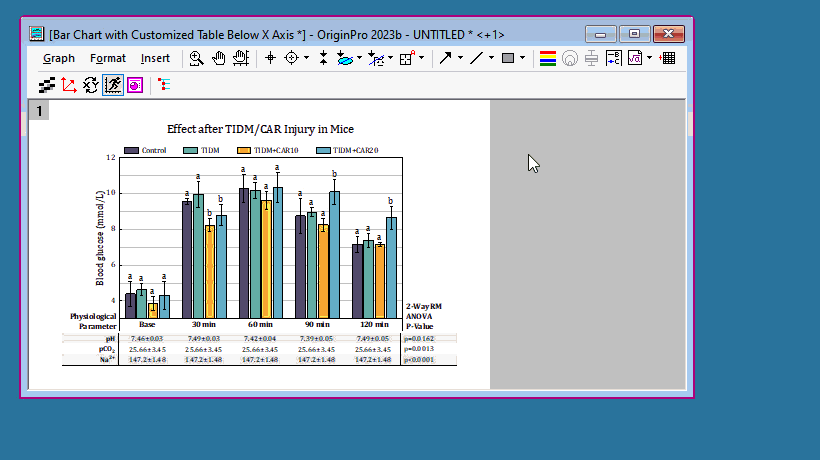This screenshot has height=460, width=820.
Task: Click the color scale bar icon
Action: click(x=547, y=58)
